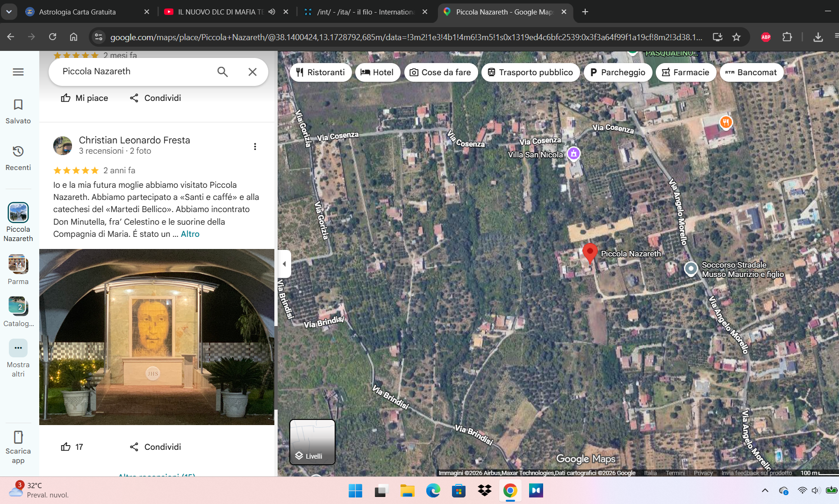Open Dropbox from the taskbar
Viewport: 839px width, 504px height.
pos(485,490)
